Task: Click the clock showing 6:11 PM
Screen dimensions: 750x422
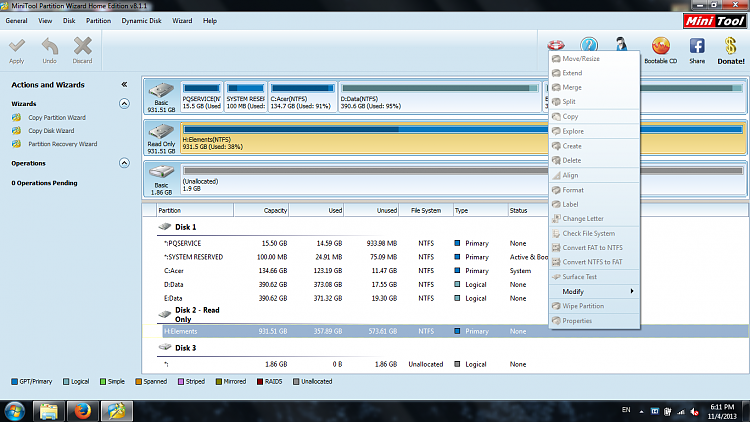Action: point(721,407)
